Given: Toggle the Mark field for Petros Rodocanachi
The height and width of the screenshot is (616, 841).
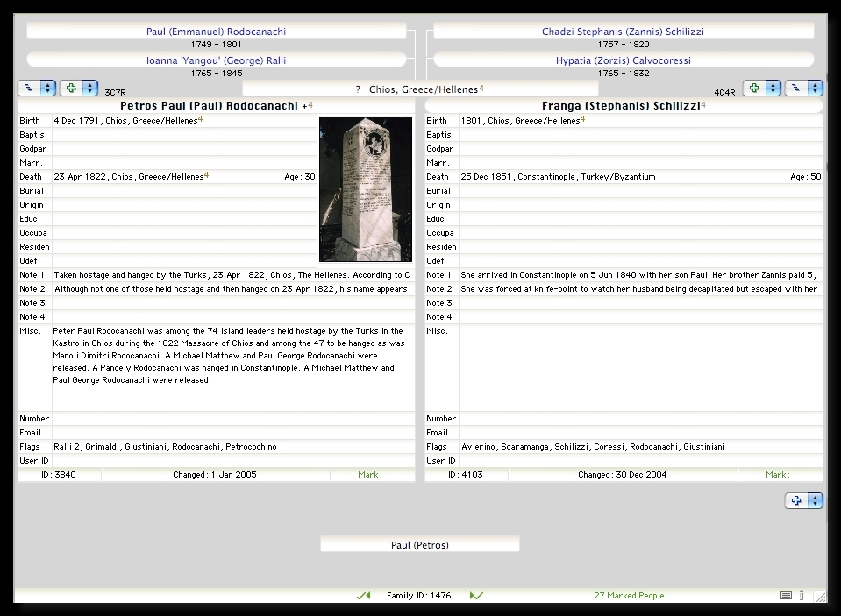Looking at the screenshot, I should 372,475.
